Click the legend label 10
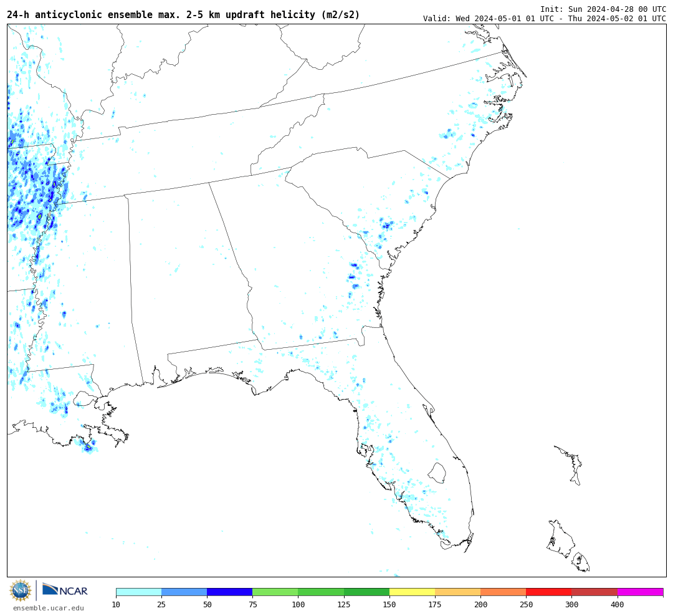Viewport: 673px width, 616px height. 116,605
